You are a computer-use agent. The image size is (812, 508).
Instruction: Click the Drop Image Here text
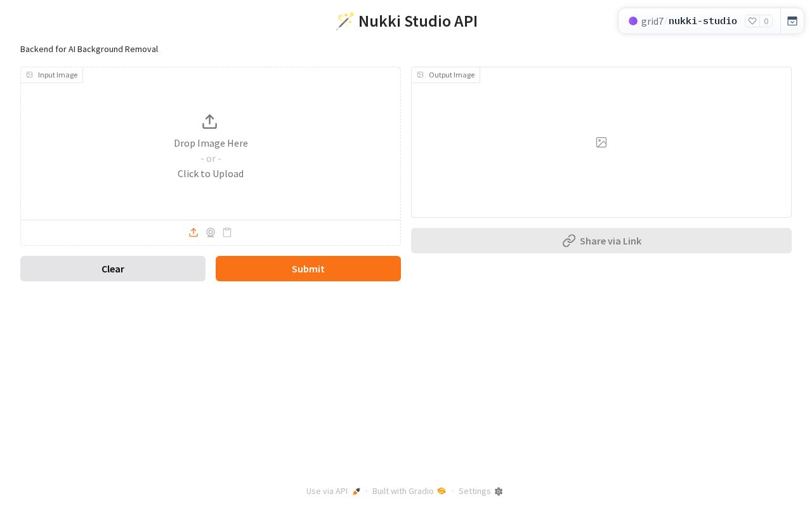pos(211,143)
